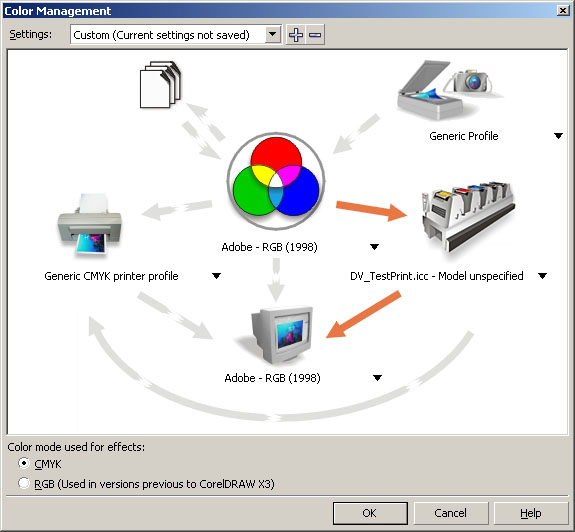Click the import/export documents icon
This screenshot has height=532, width=575.
pos(160,85)
